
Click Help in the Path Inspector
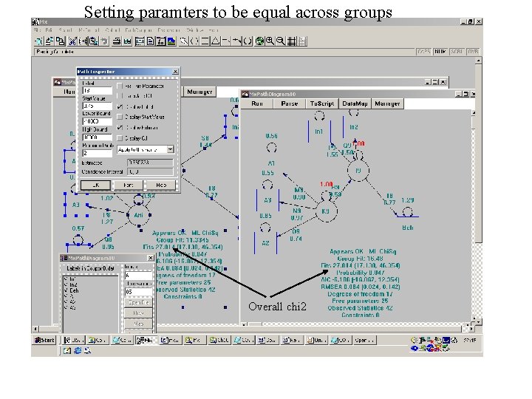point(161,185)
